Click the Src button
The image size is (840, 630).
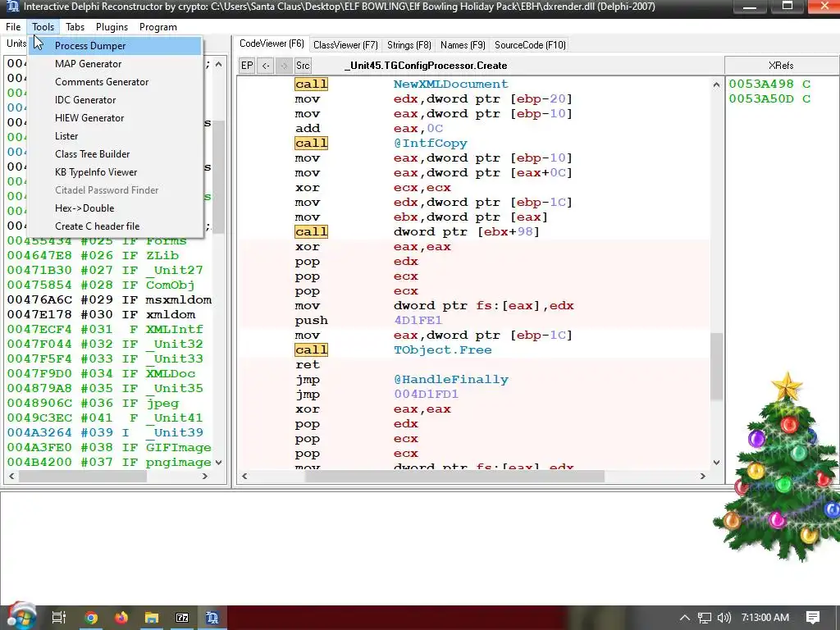pos(303,66)
